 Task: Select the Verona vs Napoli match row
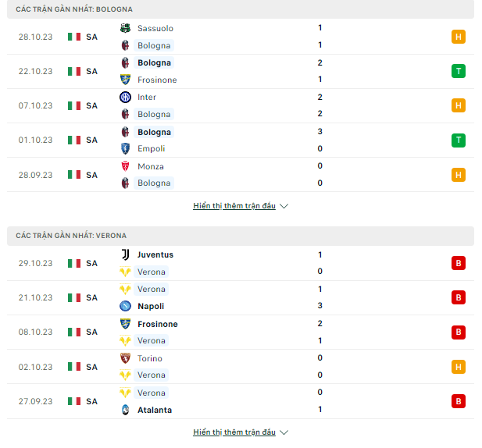point(241,297)
